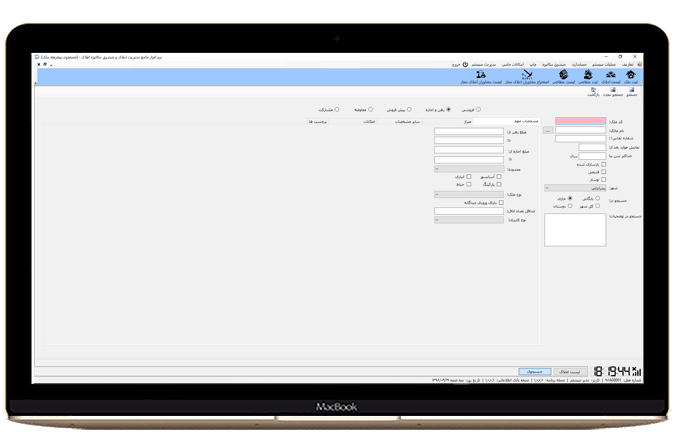Select the Whole City (کل شهر) radio

pyautogui.click(x=598, y=206)
